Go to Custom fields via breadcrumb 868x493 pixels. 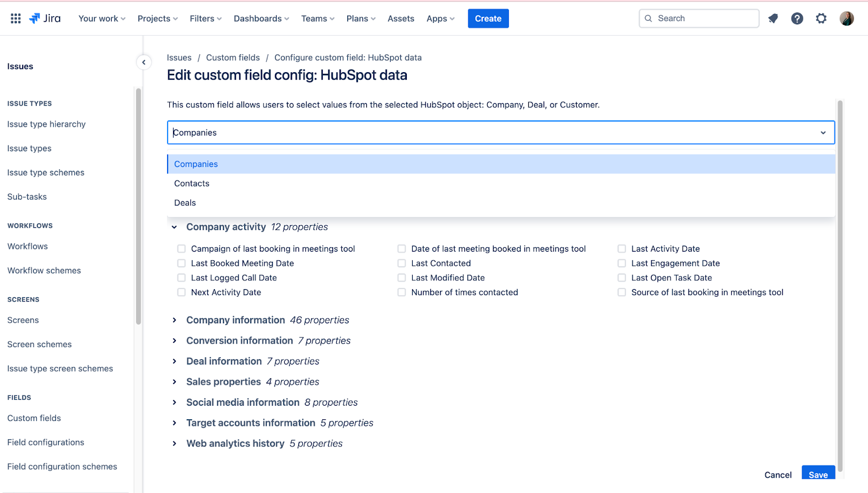233,57
